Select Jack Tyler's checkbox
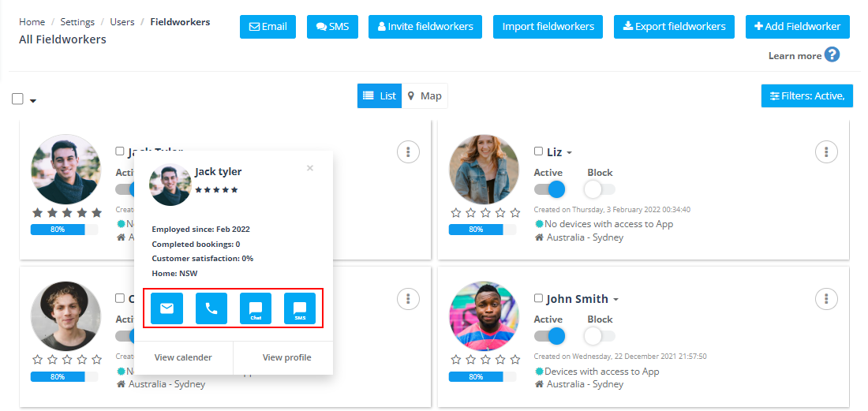This screenshot has height=411, width=868. pos(120,151)
